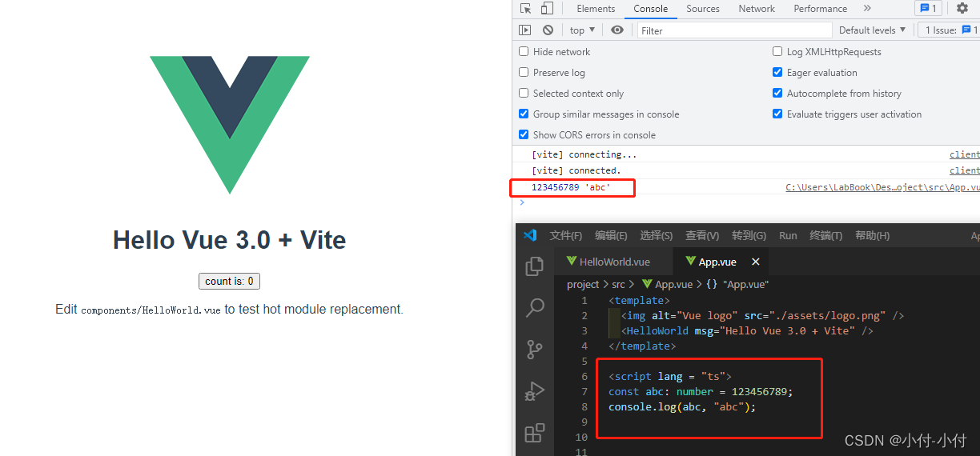980x456 pixels.
Task: Open the src\App.vue source link in console
Action: (882, 187)
